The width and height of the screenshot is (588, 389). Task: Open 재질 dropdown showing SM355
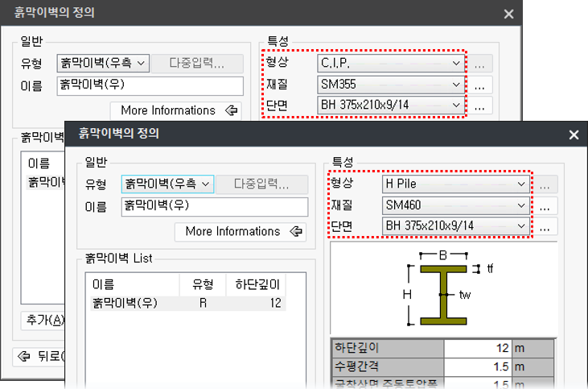coord(391,84)
